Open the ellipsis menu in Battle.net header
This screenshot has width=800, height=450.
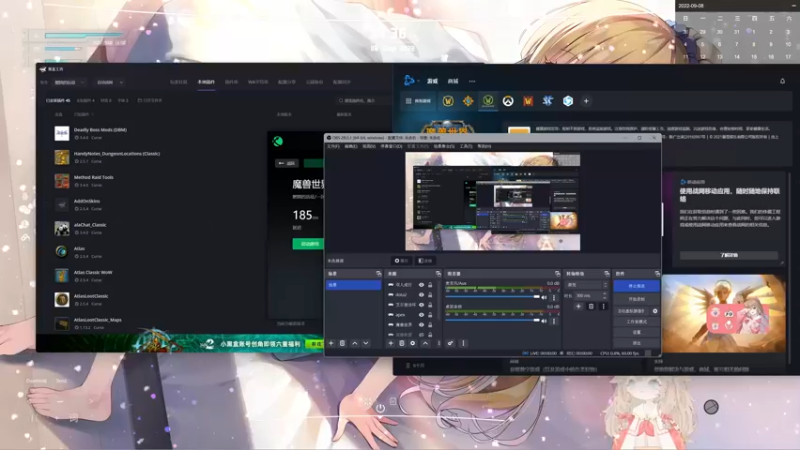[x=472, y=81]
